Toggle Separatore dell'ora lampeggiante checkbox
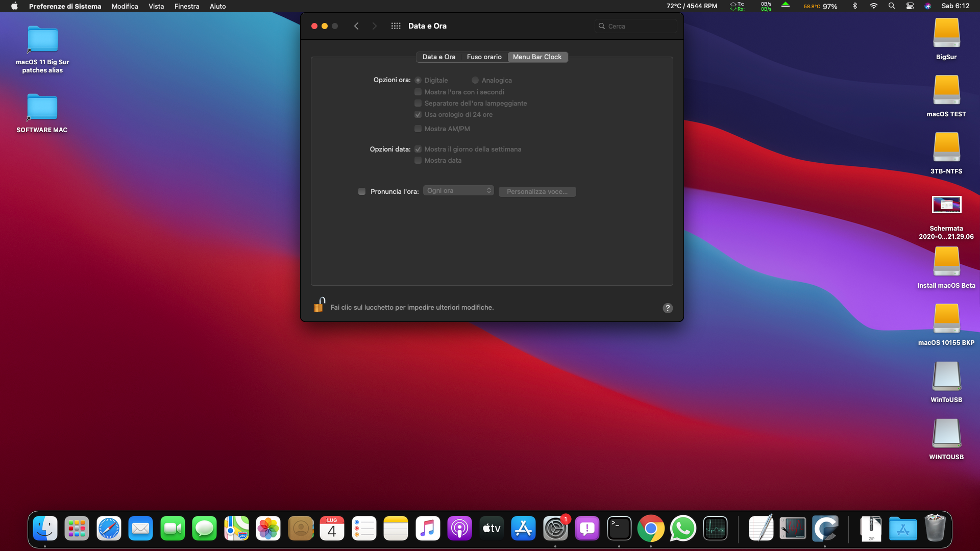Screen dimensions: 980x551 418,103
